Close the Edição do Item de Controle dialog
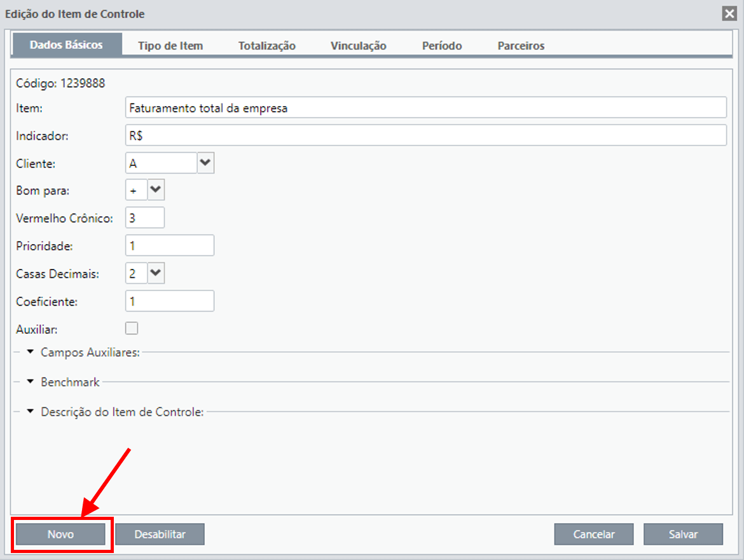744x560 pixels. [729, 13]
